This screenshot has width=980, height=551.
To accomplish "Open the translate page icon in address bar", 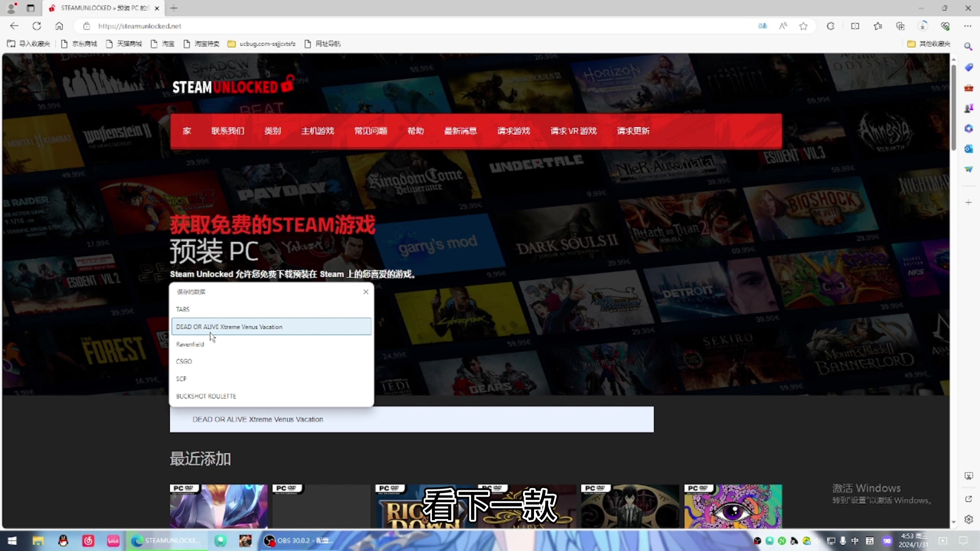I will click(x=763, y=26).
